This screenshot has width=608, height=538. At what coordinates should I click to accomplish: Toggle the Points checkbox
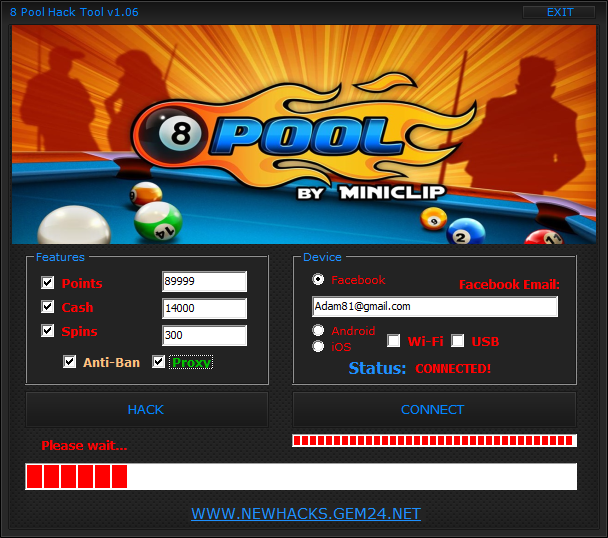click(x=48, y=282)
